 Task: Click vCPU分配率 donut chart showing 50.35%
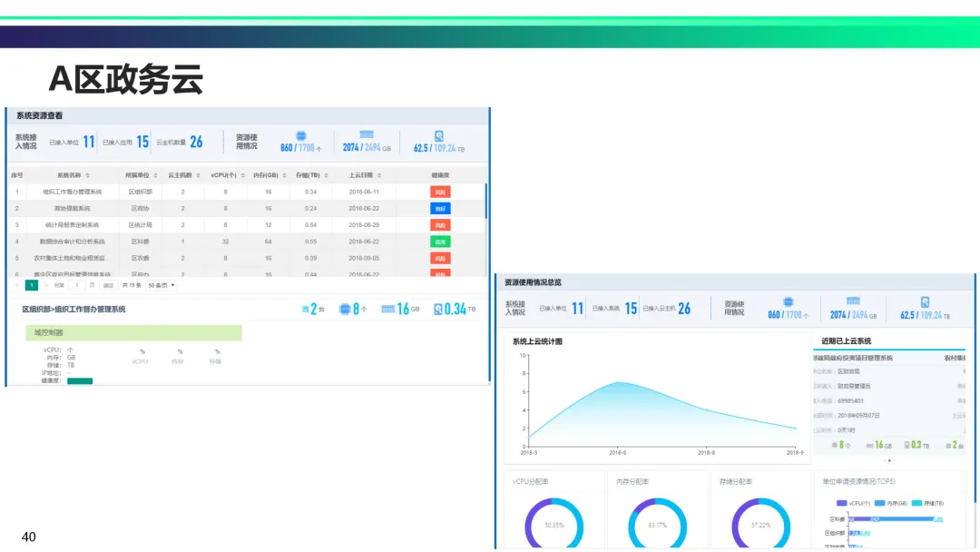[554, 524]
